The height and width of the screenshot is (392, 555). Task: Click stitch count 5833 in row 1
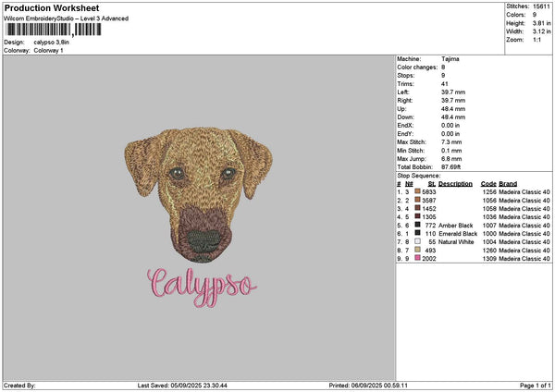pos(429,192)
